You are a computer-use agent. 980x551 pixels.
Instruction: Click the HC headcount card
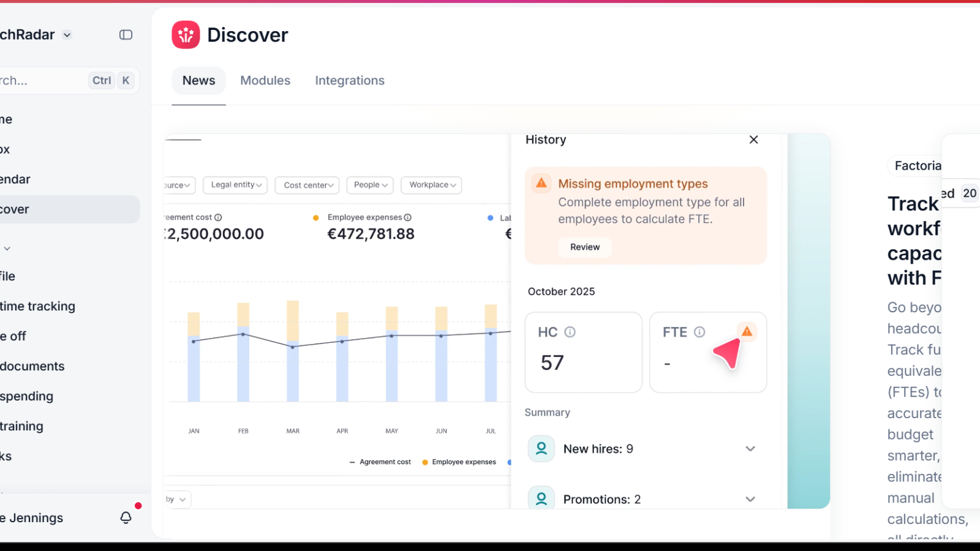(x=583, y=353)
